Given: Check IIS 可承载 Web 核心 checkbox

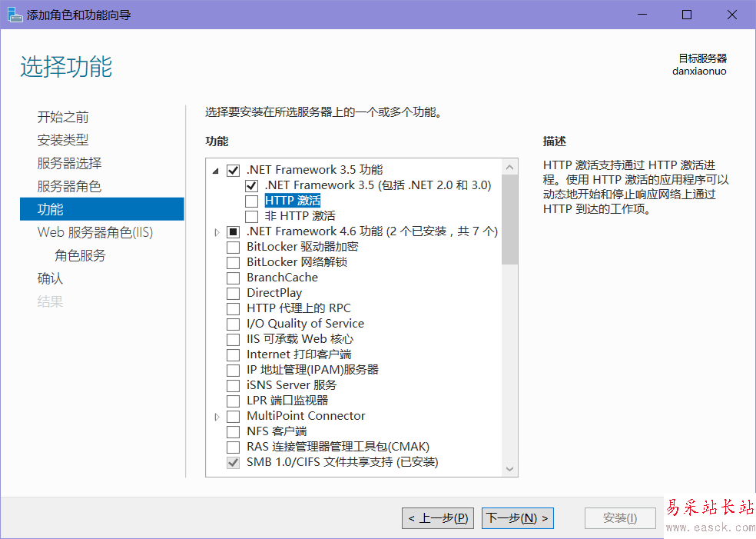Looking at the screenshot, I should point(233,340).
